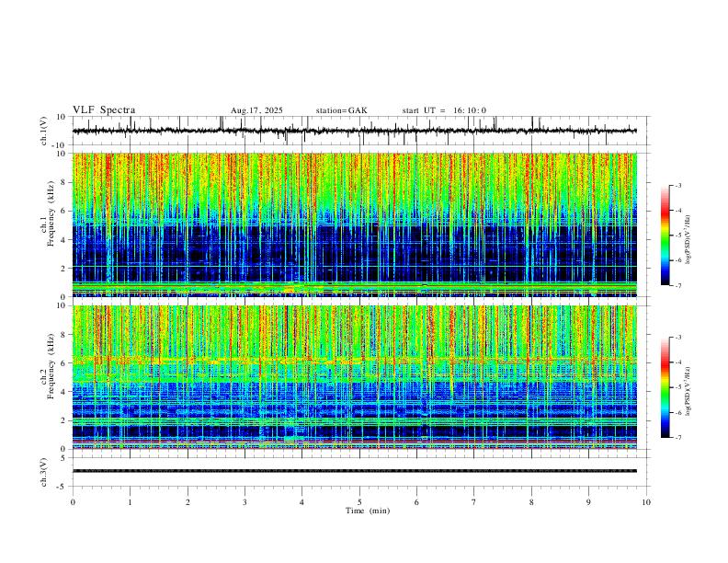Click the ch.1(V) waveform trace
The image size is (728, 563).
click(x=355, y=131)
